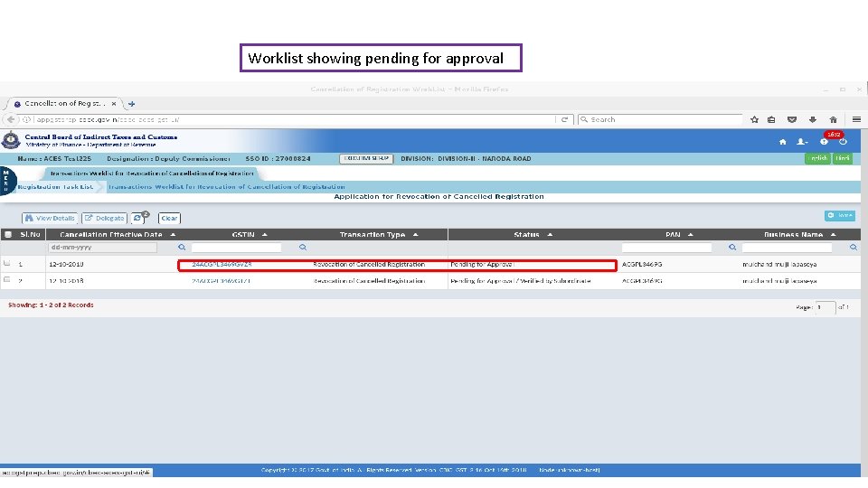The width and height of the screenshot is (868, 488).
Task: Switch language with the Hindi button
Action: click(843, 158)
